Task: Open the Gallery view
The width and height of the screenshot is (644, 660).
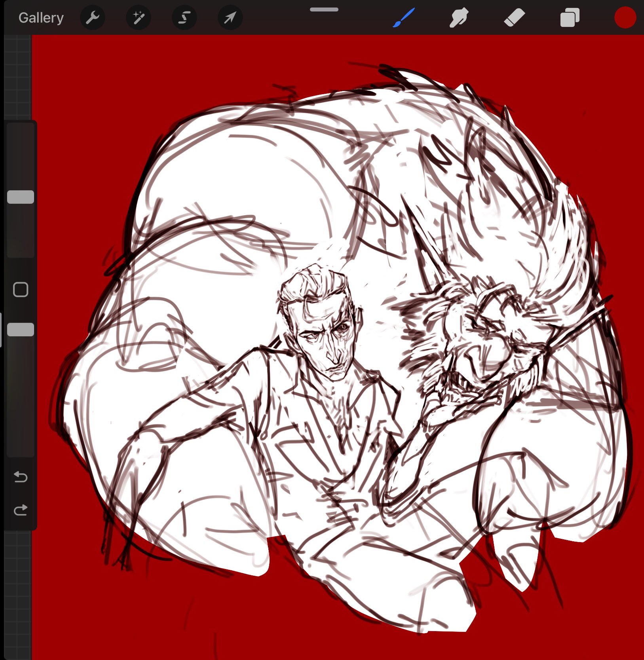Action: point(41,18)
